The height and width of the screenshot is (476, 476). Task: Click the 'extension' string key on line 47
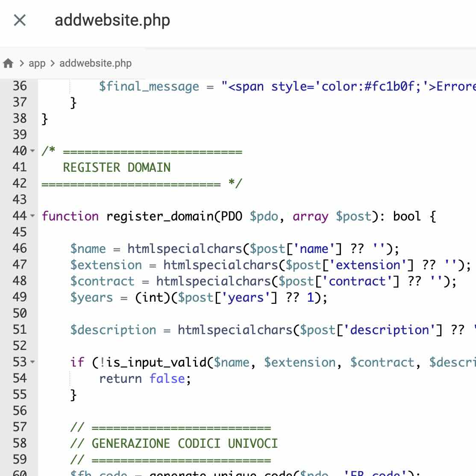(368, 265)
